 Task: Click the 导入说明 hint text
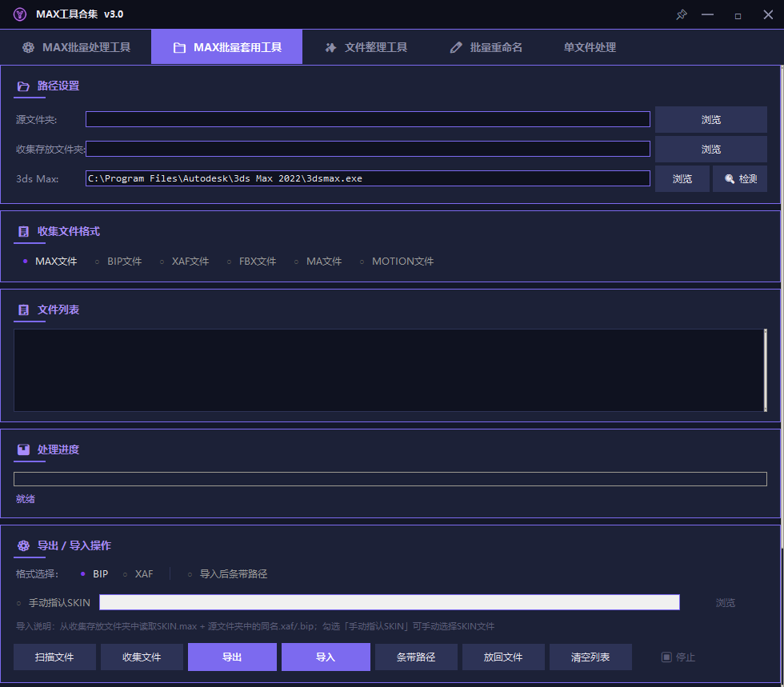tap(255, 626)
